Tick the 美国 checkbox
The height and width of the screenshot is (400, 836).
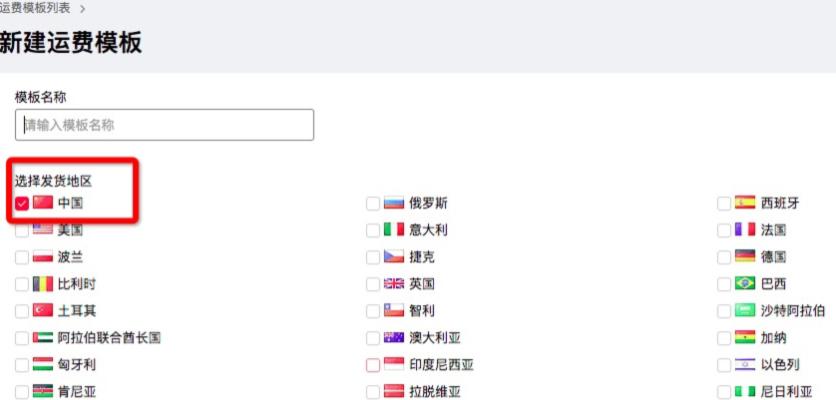tap(22, 230)
